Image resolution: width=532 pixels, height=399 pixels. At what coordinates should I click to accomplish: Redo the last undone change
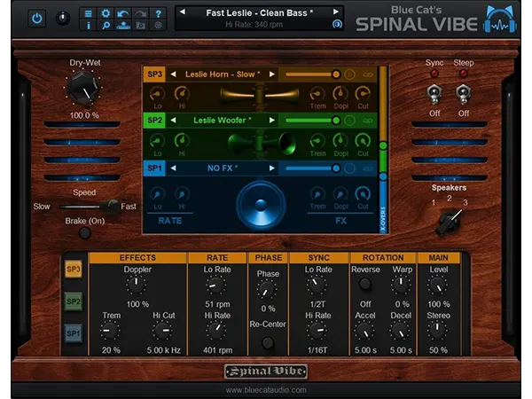coord(141,13)
